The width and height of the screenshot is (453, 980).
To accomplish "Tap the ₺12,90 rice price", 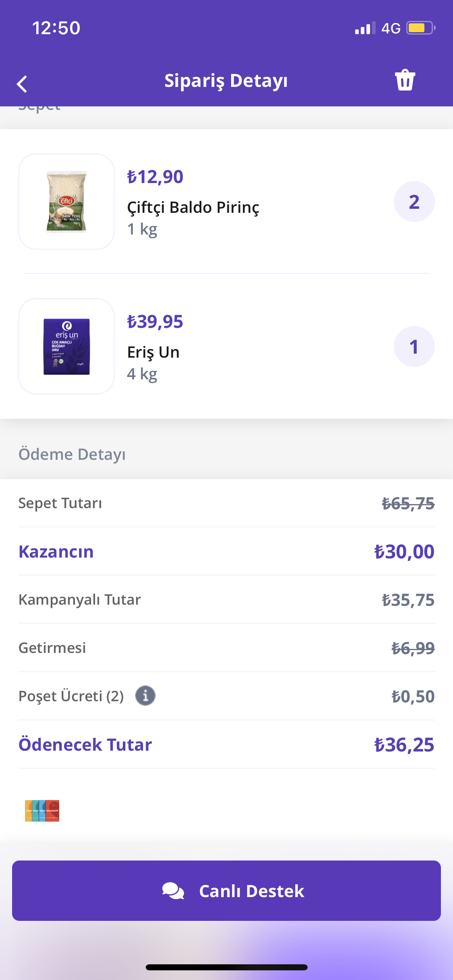I will pyautogui.click(x=155, y=177).
